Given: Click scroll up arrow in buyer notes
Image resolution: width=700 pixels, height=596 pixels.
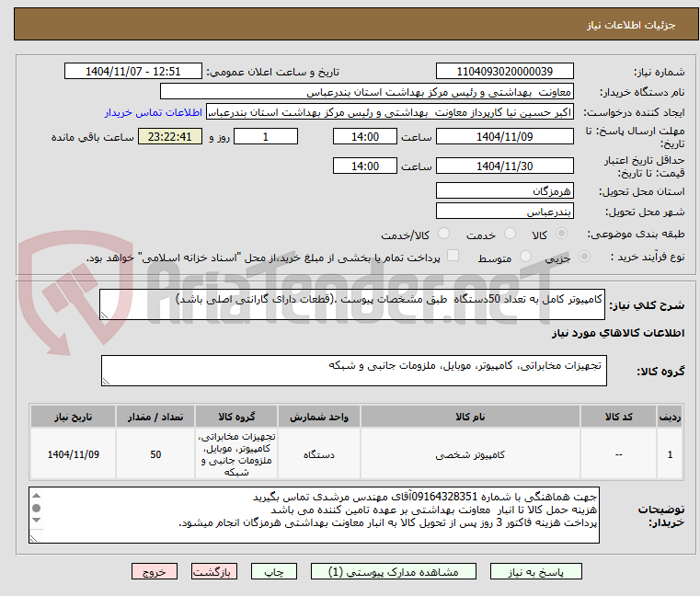Looking at the screenshot, I should (x=37, y=496).
